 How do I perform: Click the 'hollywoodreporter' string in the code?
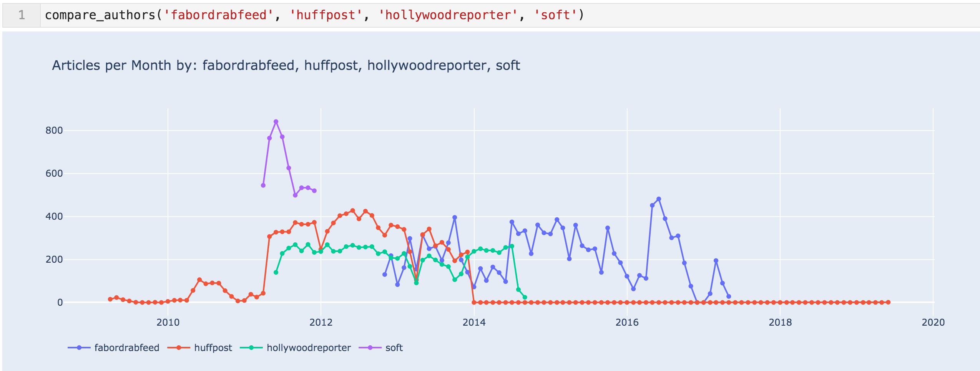[448, 15]
